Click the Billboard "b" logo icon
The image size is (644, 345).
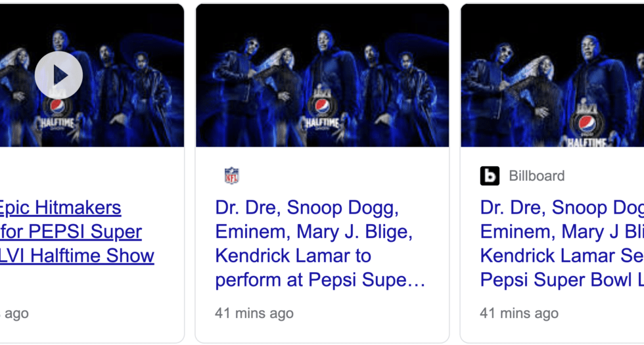point(490,175)
